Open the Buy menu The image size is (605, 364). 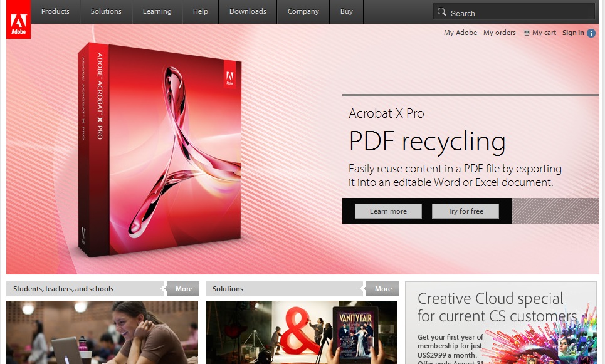[347, 11]
